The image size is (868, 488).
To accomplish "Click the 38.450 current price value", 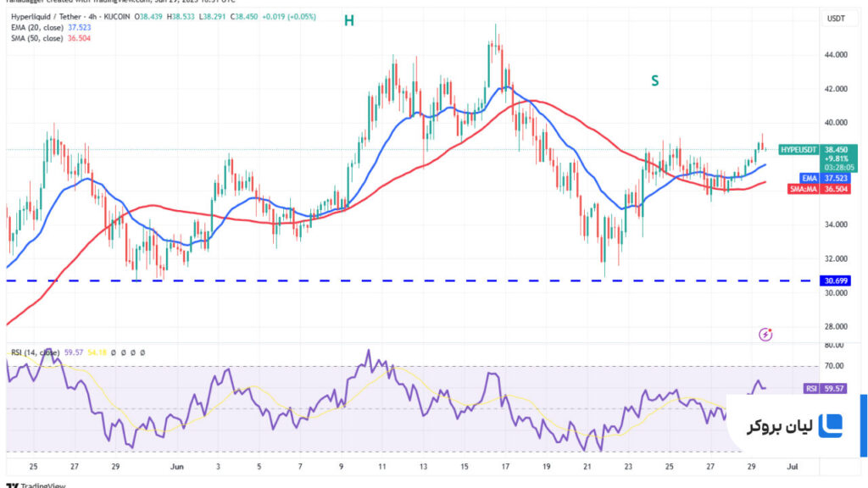I will click(836, 150).
